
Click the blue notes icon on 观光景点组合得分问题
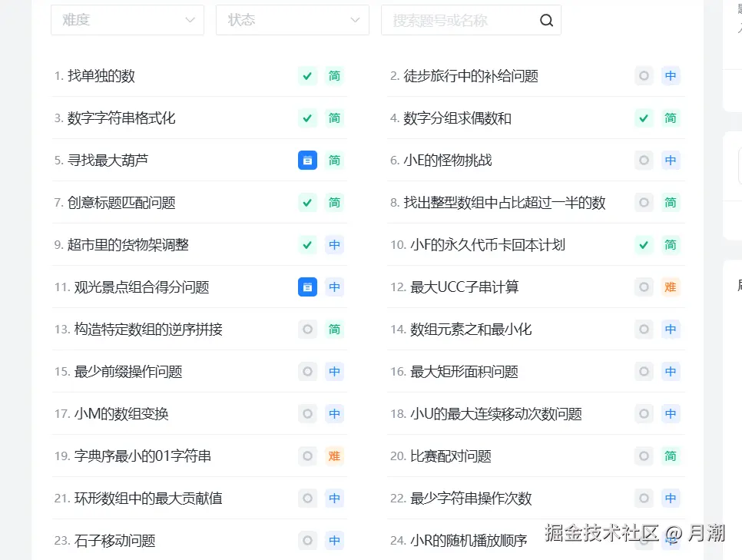(x=307, y=287)
